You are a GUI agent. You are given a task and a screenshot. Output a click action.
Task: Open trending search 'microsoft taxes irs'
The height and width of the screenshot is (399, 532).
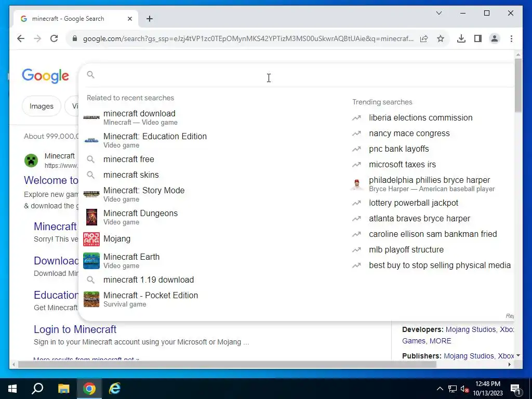(432, 165)
